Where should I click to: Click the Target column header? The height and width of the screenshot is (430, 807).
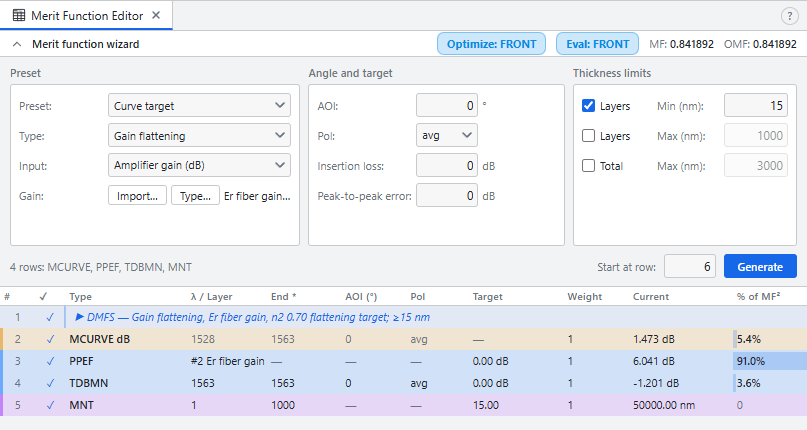[487, 297]
